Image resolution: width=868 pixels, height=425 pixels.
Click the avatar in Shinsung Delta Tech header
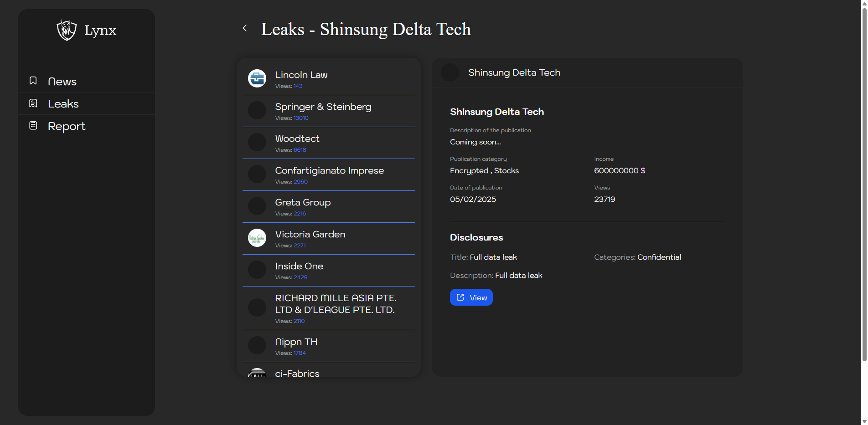[x=450, y=72]
